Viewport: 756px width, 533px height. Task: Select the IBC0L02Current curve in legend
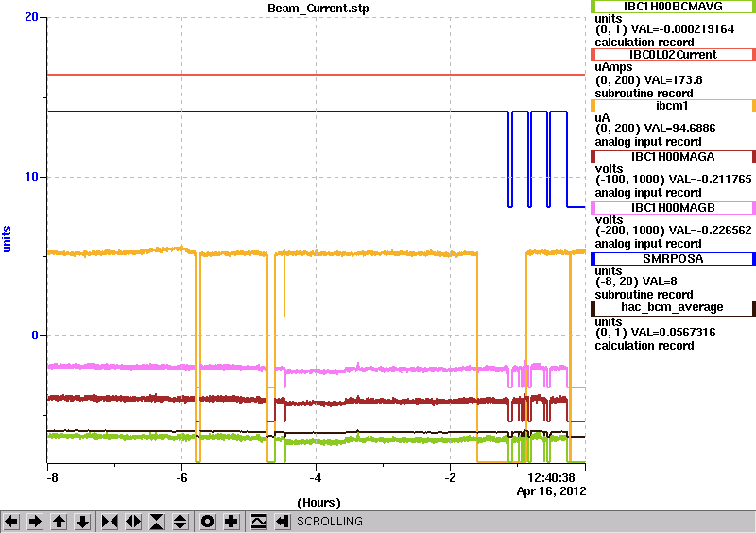click(x=673, y=55)
